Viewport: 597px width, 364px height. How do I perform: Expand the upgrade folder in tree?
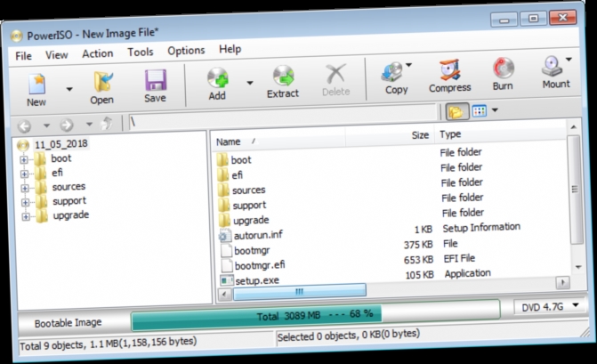tap(26, 216)
